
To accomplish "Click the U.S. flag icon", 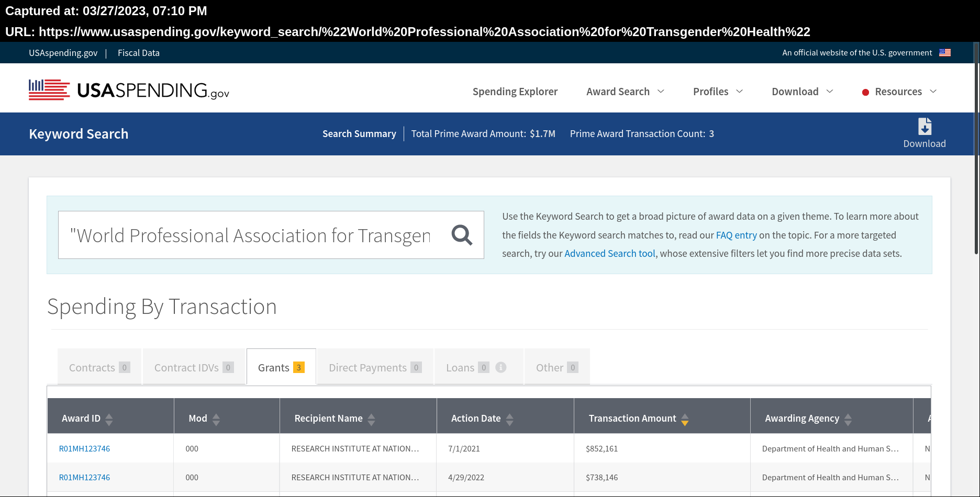I will 945,52.
